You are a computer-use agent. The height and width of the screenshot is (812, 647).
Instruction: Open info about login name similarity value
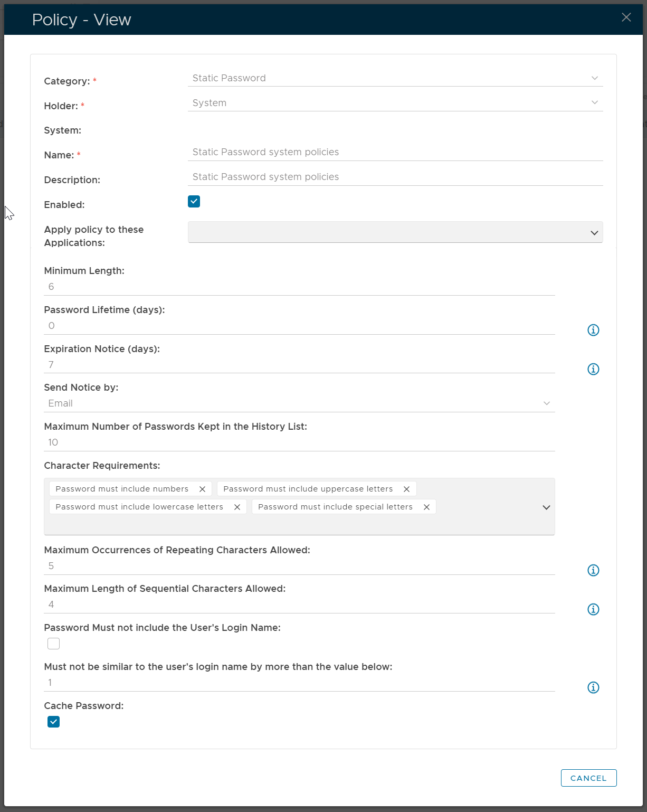(x=593, y=687)
